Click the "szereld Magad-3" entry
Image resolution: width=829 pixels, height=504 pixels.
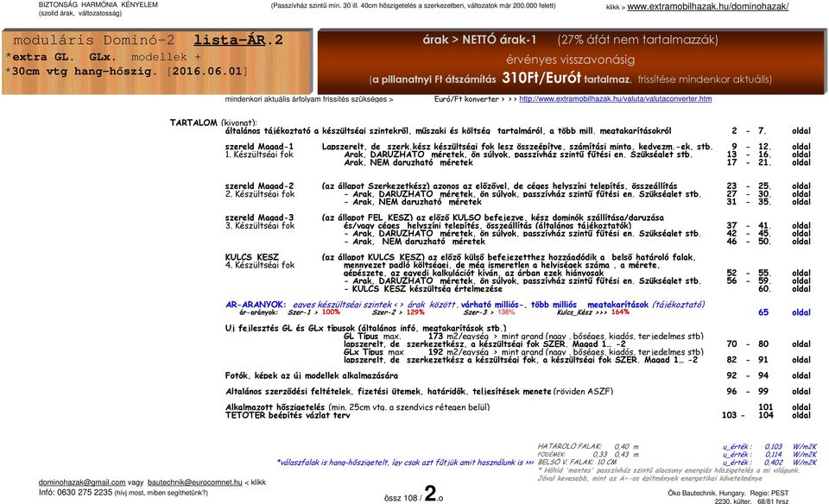[x=259, y=217]
